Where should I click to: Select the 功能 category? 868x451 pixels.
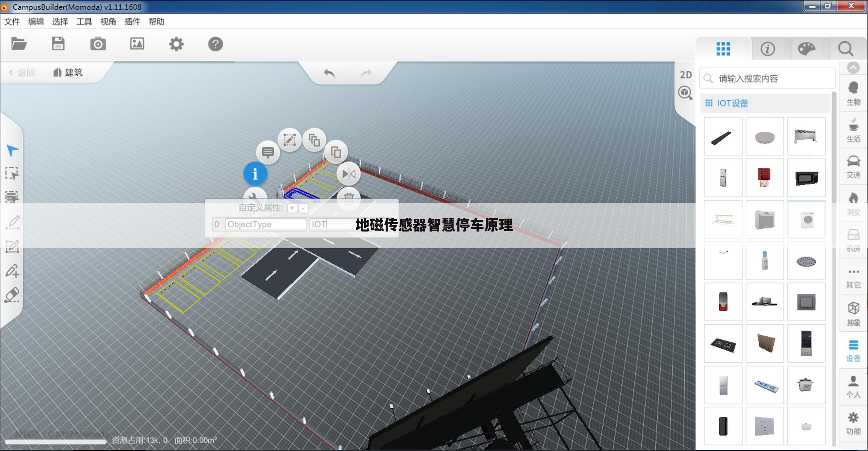point(853,423)
